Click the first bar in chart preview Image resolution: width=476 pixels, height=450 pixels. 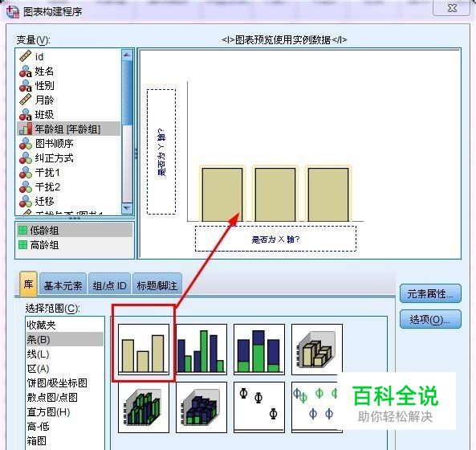[x=222, y=194]
